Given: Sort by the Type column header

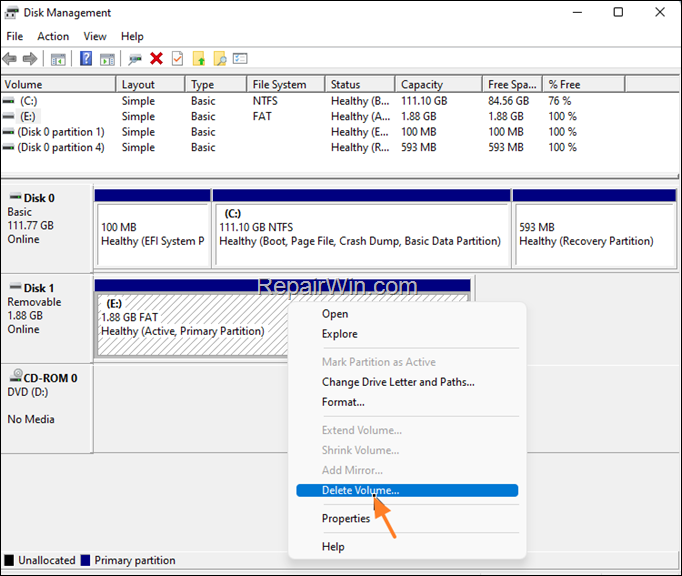Looking at the screenshot, I should 216,84.
